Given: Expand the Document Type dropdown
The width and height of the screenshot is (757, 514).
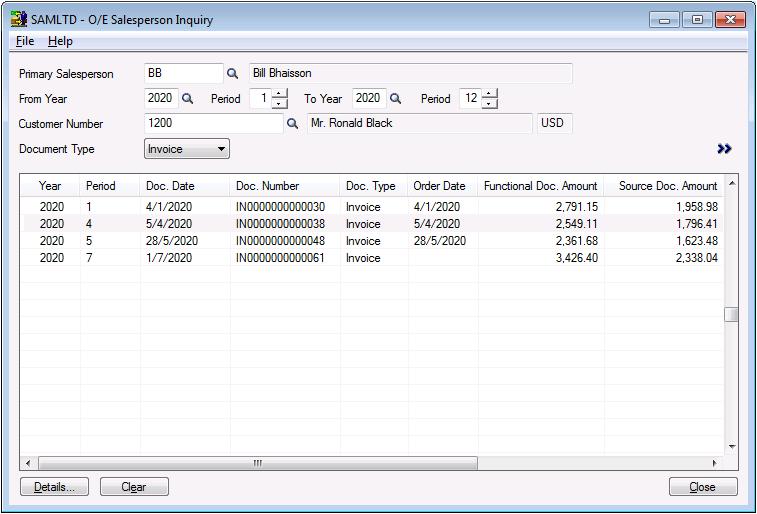Looking at the screenshot, I should tap(221, 149).
